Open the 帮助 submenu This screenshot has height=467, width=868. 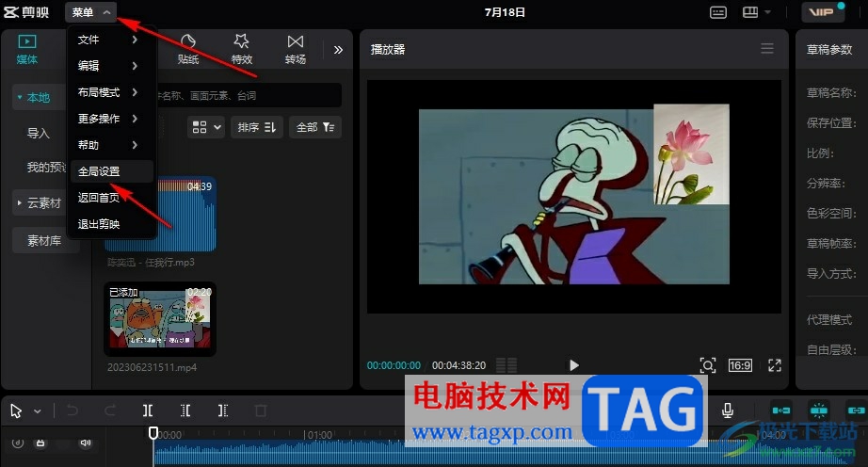pyautogui.click(x=111, y=145)
